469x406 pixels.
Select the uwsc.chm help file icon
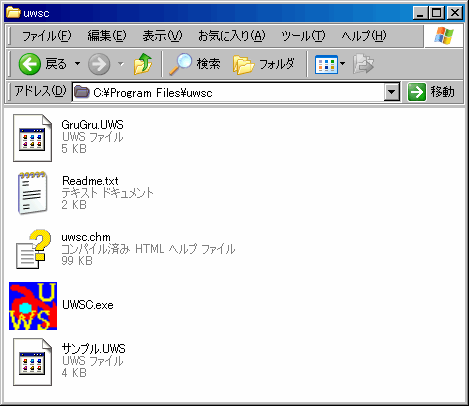[x=34, y=249]
